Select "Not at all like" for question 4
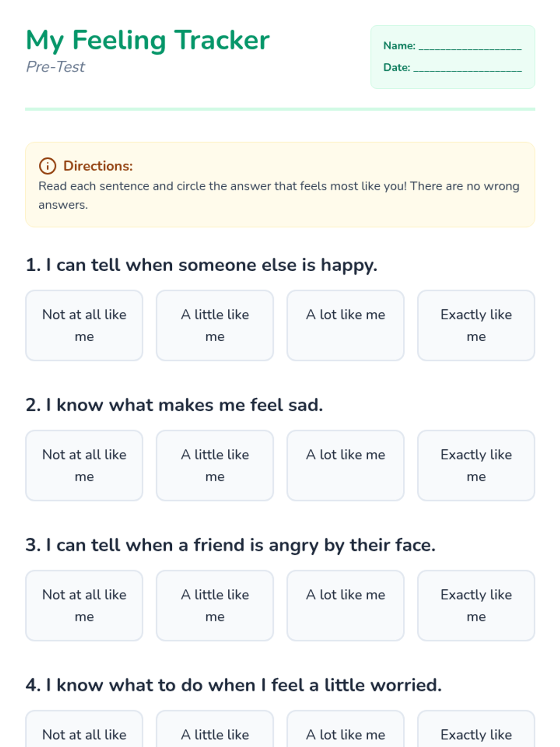 pyautogui.click(x=84, y=733)
